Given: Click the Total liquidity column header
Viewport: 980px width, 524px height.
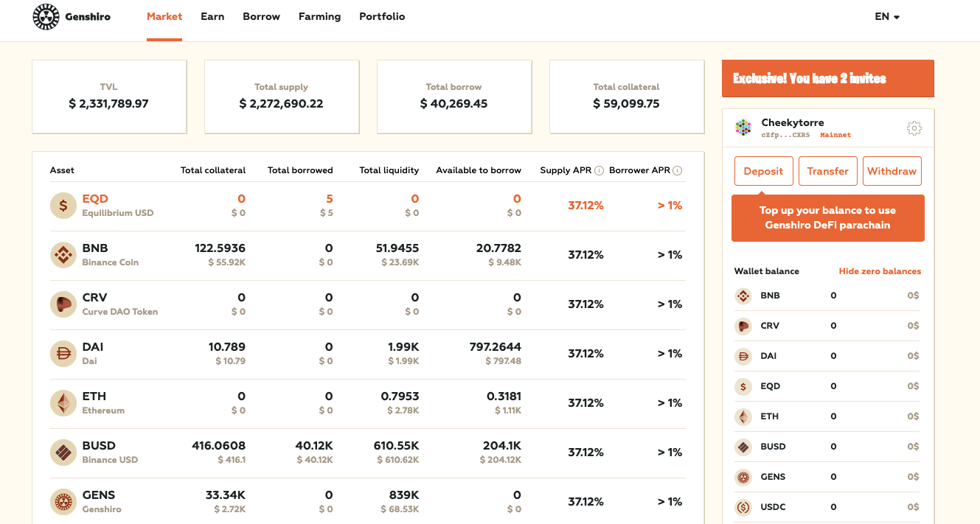Looking at the screenshot, I should coord(389,170).
